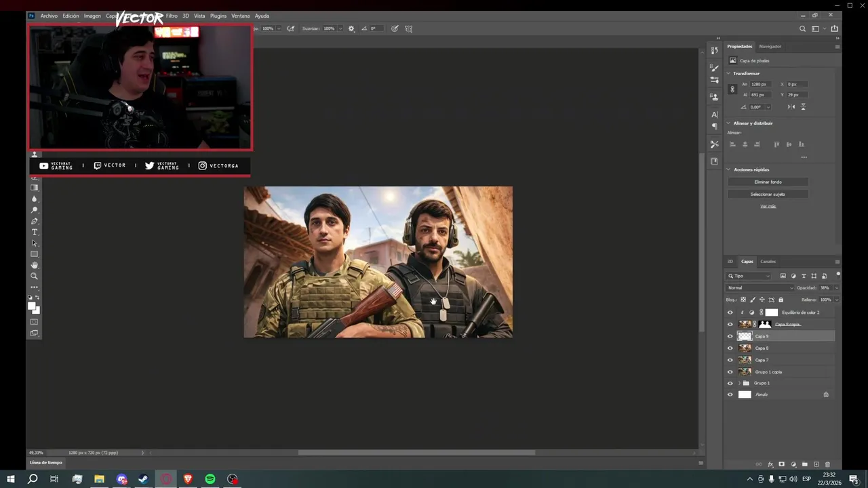Screen dimensions: 868x488
Task: Hide the Equilibrio de color 2 layer
Action: [730, 312]
